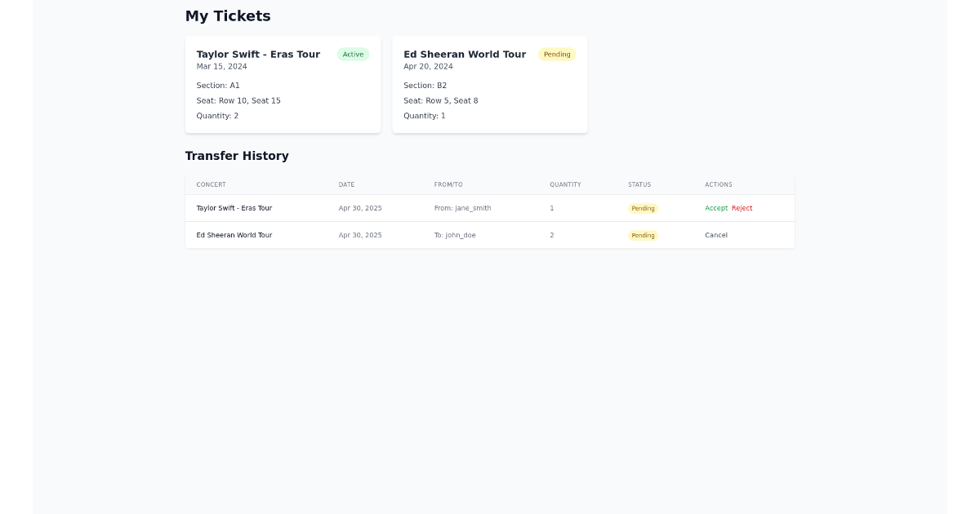Screen dimensions: 980x514
Task: Click the Pending badge on Ed Sheeran ticket
Action: click(557, 54)
